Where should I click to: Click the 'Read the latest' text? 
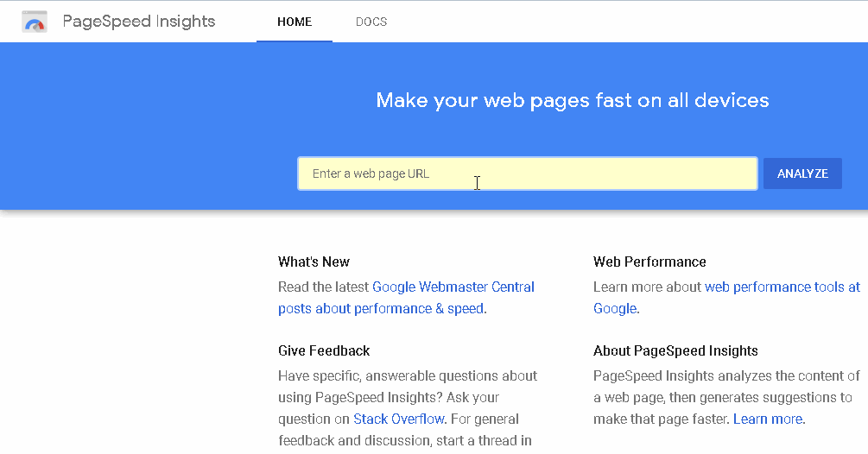(x=324, y=287)
